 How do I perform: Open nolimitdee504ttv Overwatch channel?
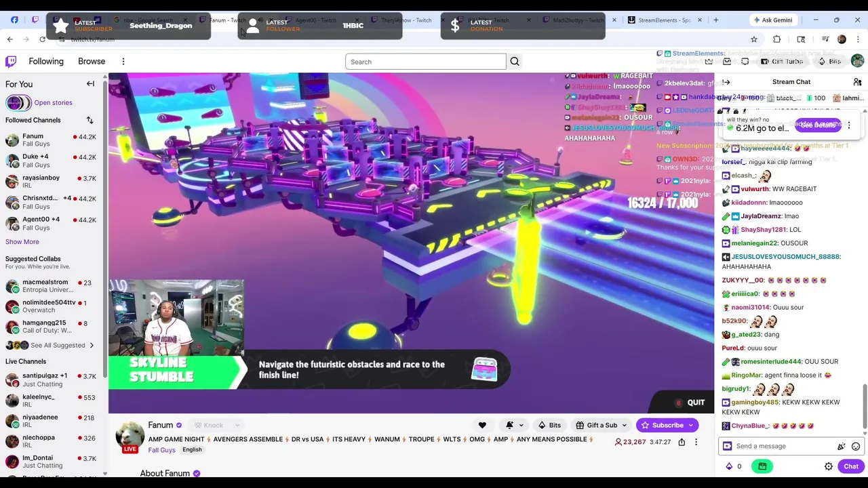click(50, 306)
